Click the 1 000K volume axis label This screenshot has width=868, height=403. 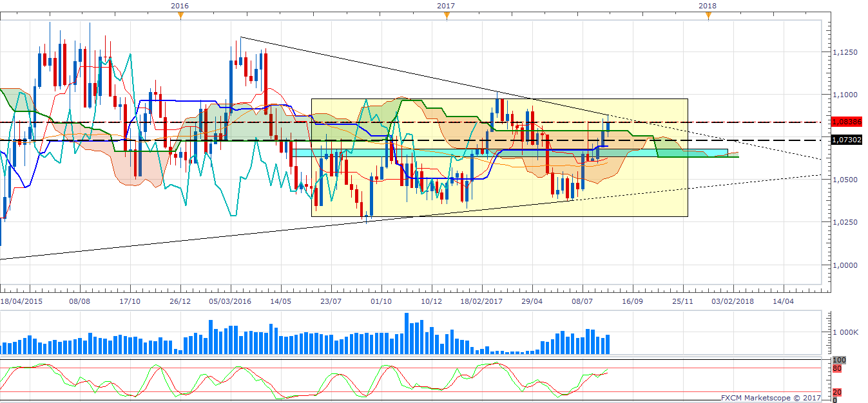[x=842, y=333]
